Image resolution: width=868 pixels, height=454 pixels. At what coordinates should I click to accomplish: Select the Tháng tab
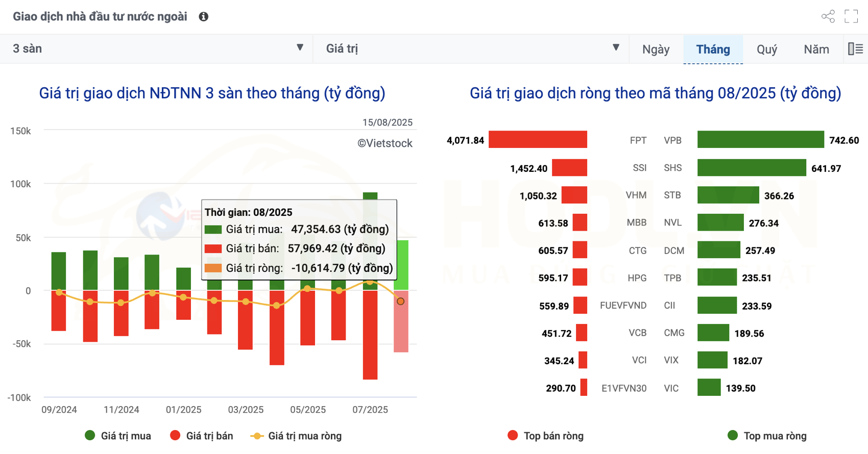pyautogui.click(x=713, y=49)
